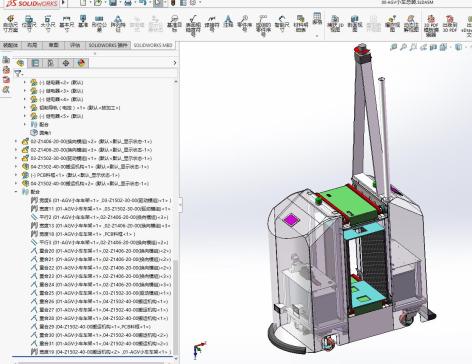472x364 pixels.
Task: Open the ConfigurationManager tab
Action: pyautogui.click(x=51, y=63)
